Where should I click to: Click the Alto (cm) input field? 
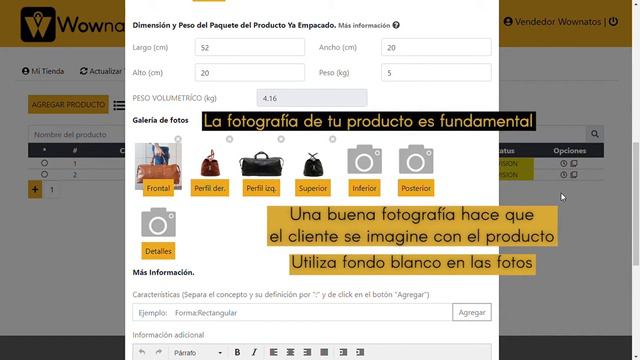[x=250, y=73]
